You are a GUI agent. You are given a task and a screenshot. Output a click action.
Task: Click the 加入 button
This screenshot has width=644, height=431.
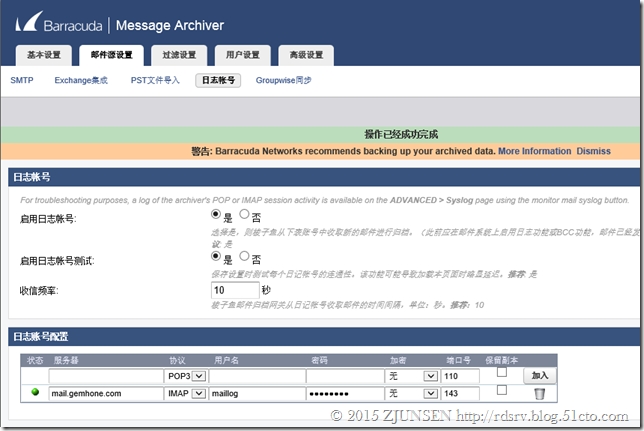540,376
